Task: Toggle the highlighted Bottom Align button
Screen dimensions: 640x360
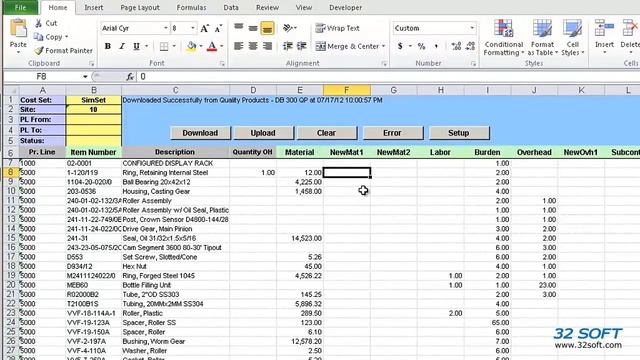Action: coord(267,28)
